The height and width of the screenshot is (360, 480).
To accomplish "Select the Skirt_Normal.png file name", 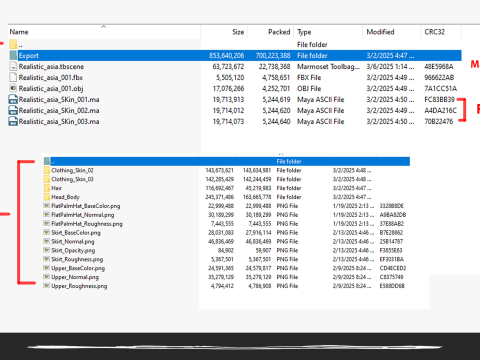I will pyautogui.click(x=73, y=242).
